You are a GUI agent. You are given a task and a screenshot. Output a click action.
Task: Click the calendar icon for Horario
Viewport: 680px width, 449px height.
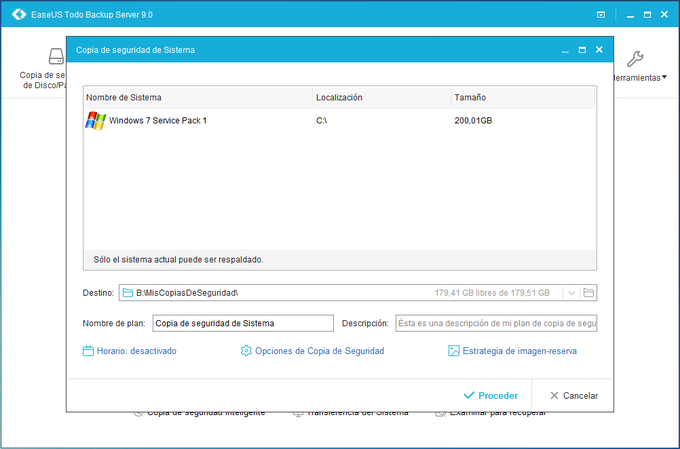coord(88,351)
